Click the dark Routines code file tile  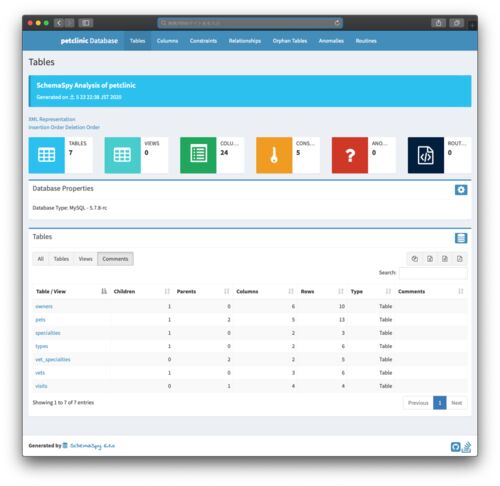coord(426,155)
